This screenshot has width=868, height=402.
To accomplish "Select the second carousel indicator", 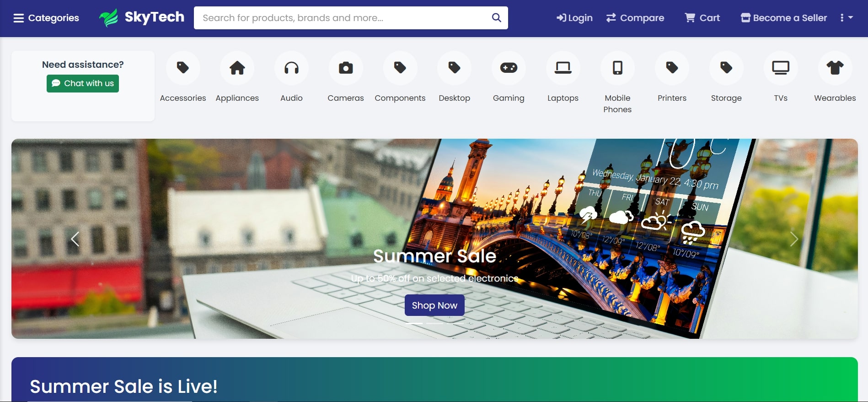I will pyautogui.click(x=434, y=323).
